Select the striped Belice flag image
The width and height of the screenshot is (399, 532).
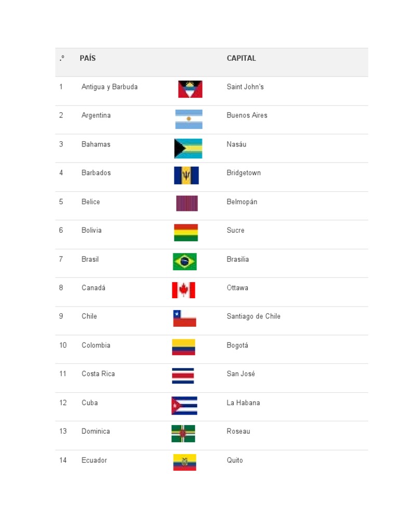pyautogui.click(x=187, y=203)
